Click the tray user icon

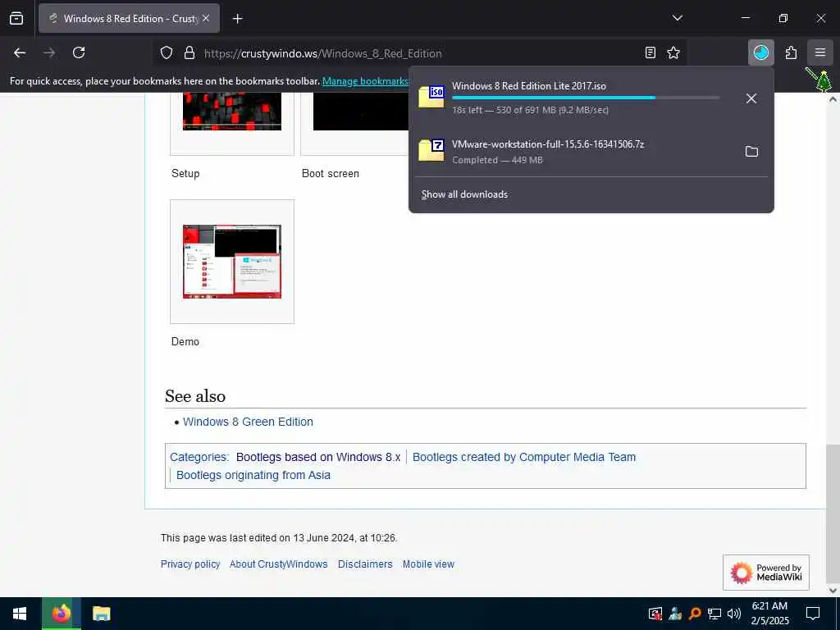675,614
